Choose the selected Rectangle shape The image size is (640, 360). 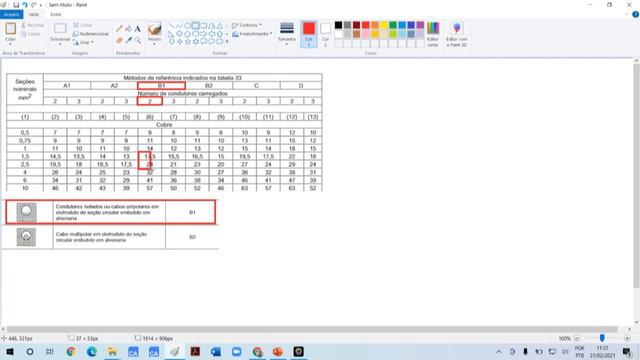point(196,26)
